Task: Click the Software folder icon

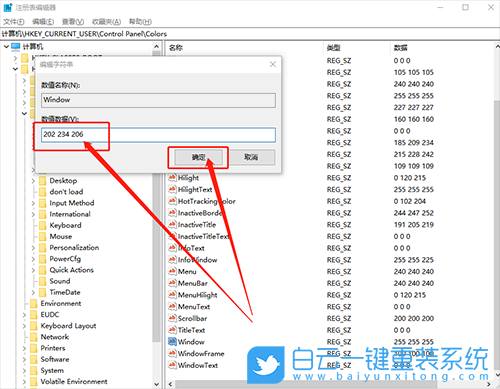Action: click(33, 359)
